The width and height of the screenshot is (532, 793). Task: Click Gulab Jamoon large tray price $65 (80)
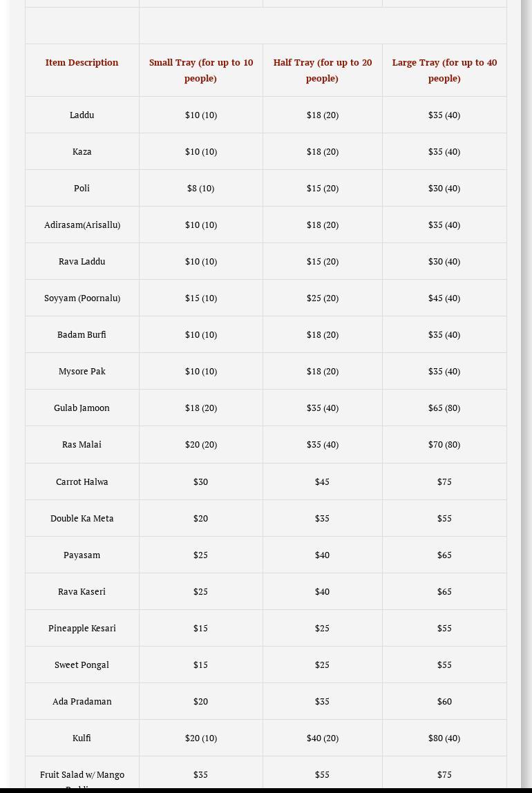(x=444, y=408)
